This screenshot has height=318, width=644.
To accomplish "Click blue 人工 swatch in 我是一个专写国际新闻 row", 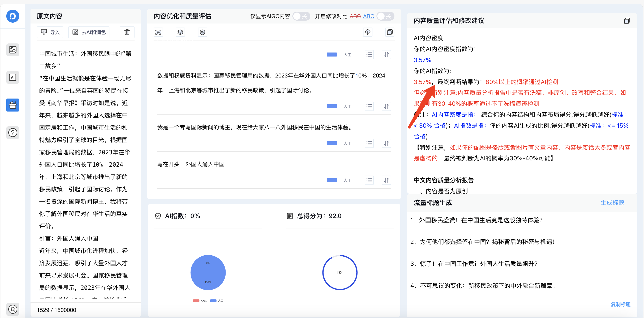I will [x=332, y=144].
